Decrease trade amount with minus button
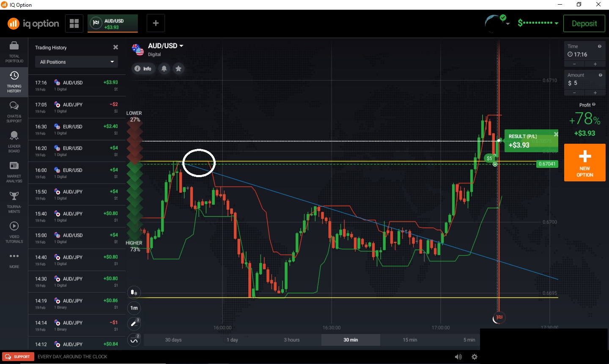 pyautogui.click(x=574, y=93)
